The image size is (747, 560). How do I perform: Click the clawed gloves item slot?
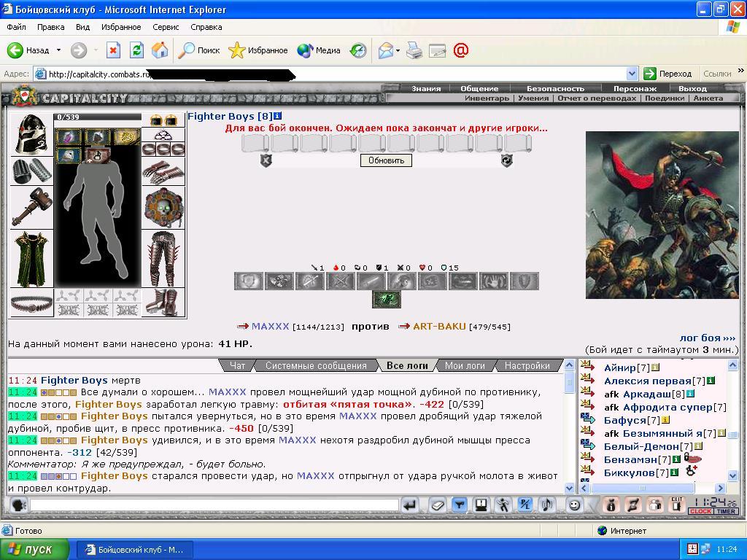163,171
